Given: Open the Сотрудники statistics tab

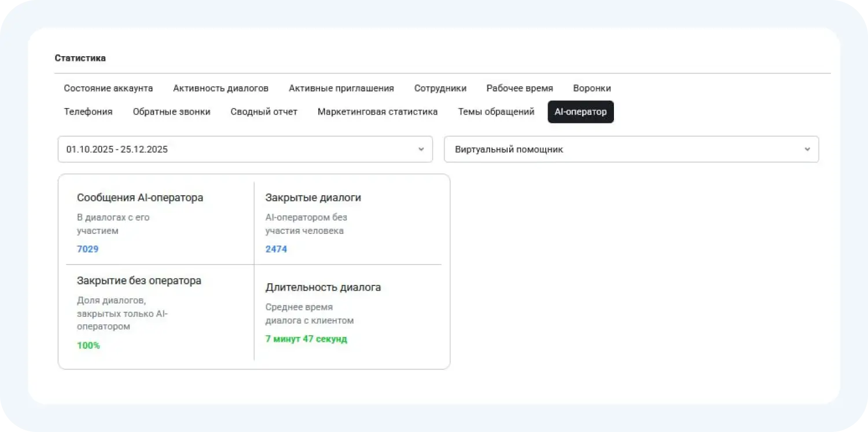Looking at the screenshot, I should tap(440, 88).
